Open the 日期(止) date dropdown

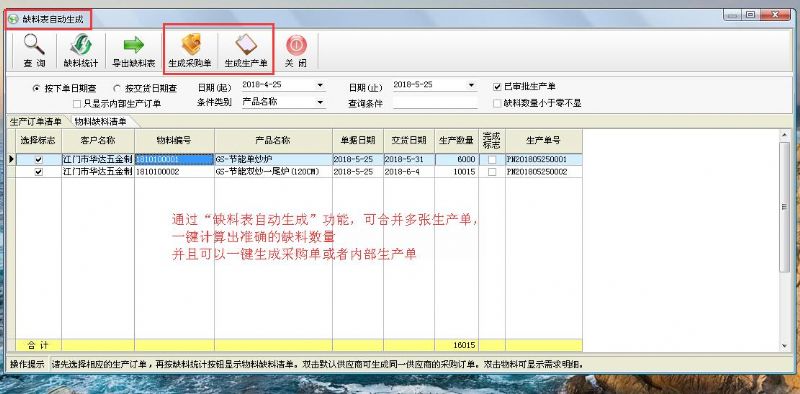pos(472,85)
